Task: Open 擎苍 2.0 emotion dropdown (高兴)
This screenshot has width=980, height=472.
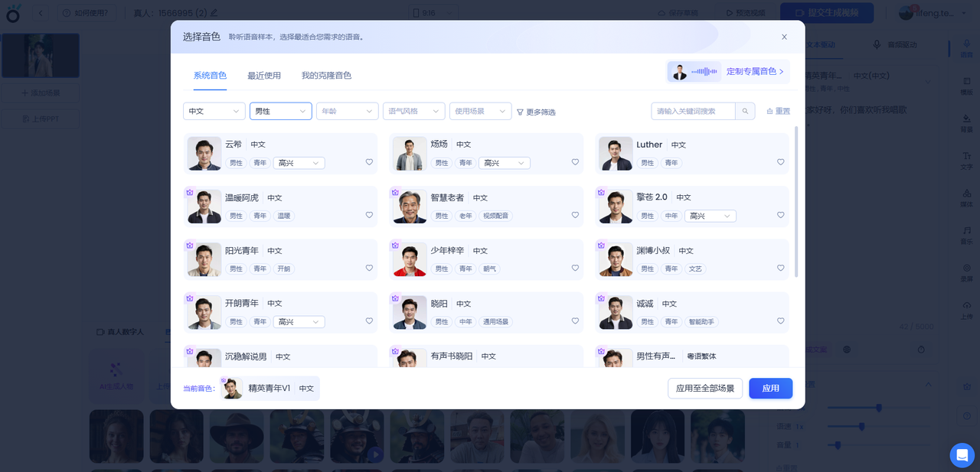Action: tap(710, 216)
